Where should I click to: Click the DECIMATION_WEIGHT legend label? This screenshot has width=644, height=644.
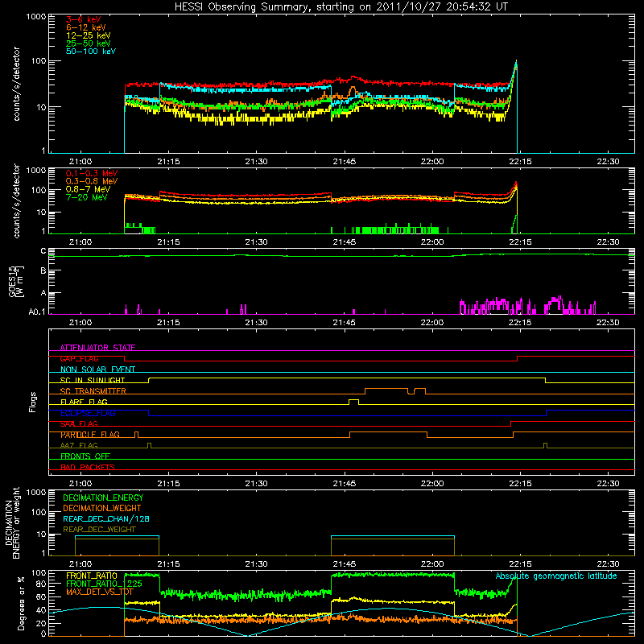coord(102,508)
